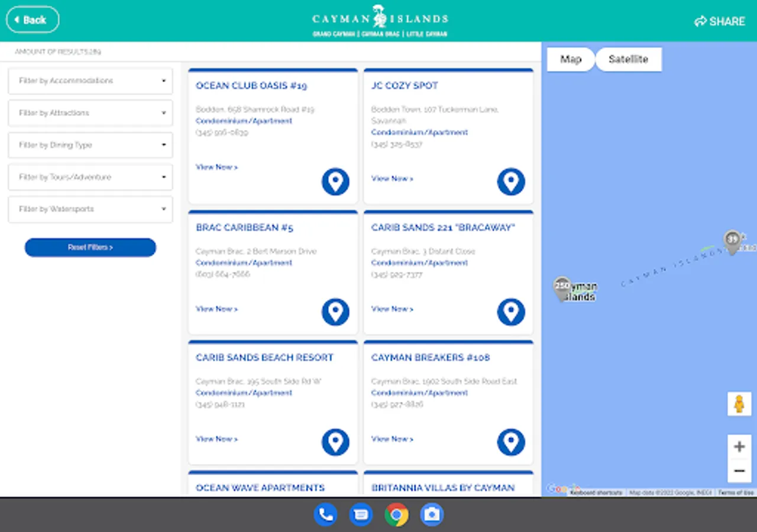The height and width of the screenshot is (532, 757).
Task: Click View Now for Cayman Breakers #108
Action: pyautogui.click(x=392, y=439)
